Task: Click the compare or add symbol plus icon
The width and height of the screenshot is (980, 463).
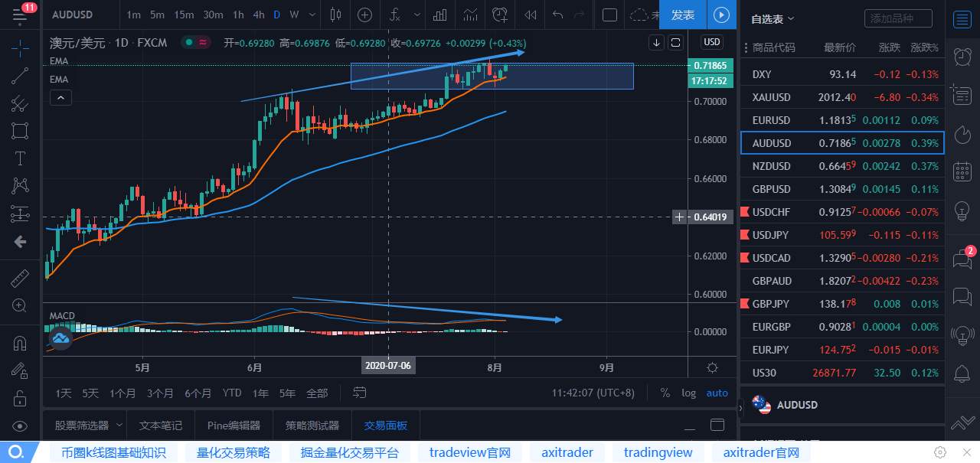Action: pos(365,15)
